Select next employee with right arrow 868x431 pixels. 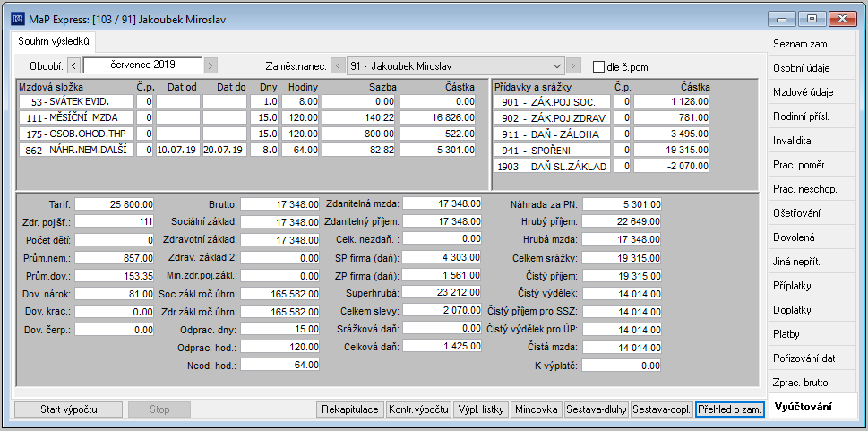574,66
